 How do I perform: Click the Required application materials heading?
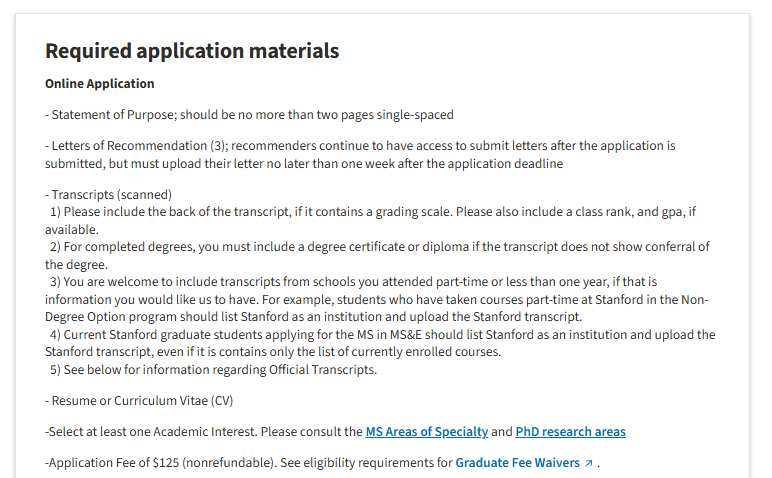192,51
